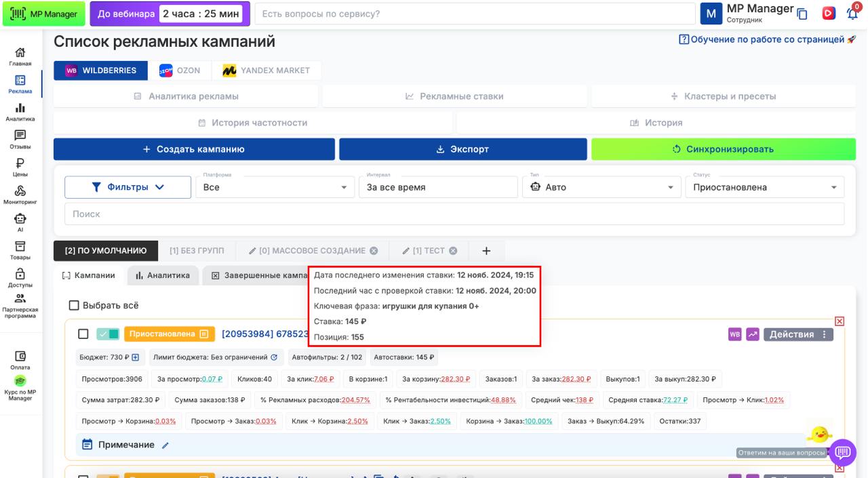Screen dimensions: 868x478
Task: Open the Статус dropdown showing Приостановлена
Action: point(764,187)
